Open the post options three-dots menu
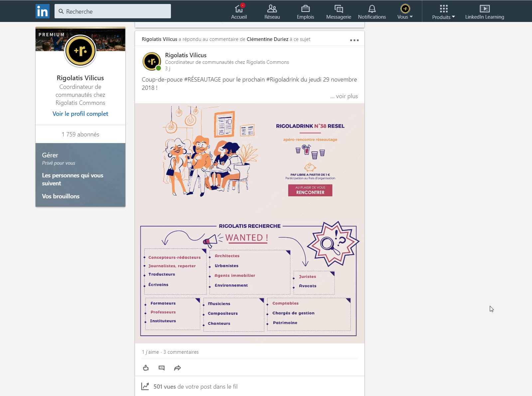 [x=354, y=40]
